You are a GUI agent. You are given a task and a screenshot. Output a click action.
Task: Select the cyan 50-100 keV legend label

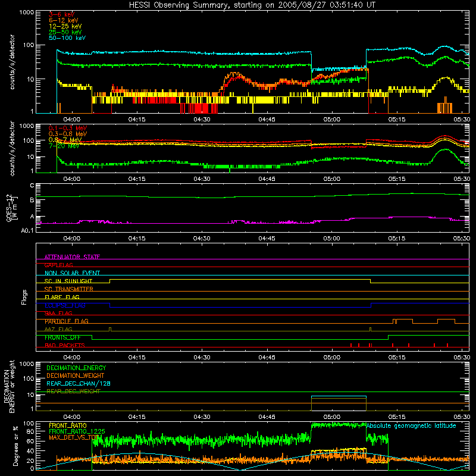67,38
